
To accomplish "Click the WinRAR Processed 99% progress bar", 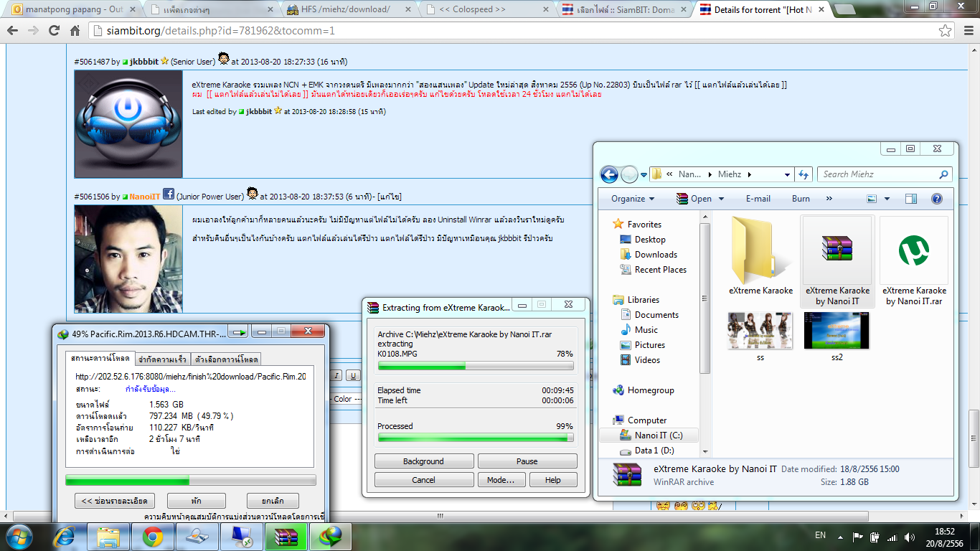I will (476, 437).
